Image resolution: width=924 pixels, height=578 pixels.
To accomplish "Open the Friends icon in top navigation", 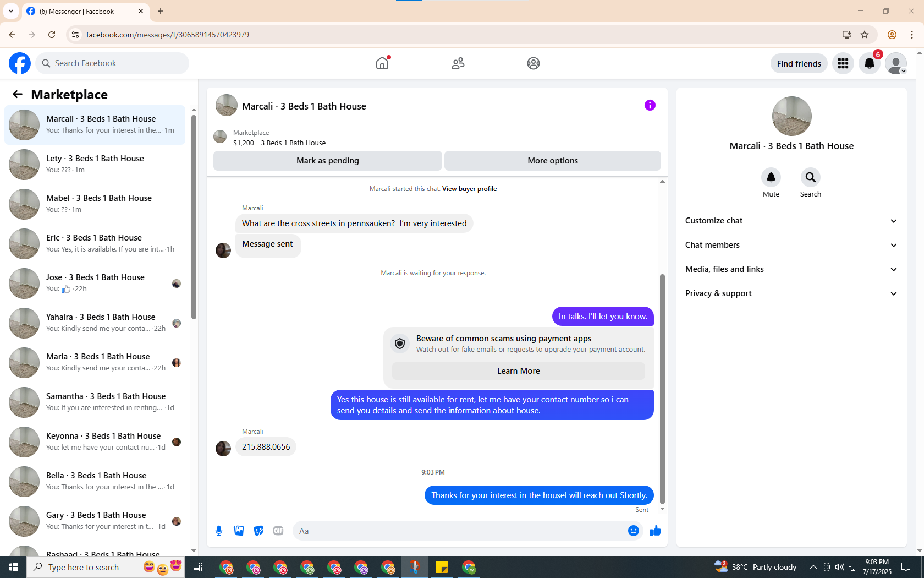I will [458, 63].
